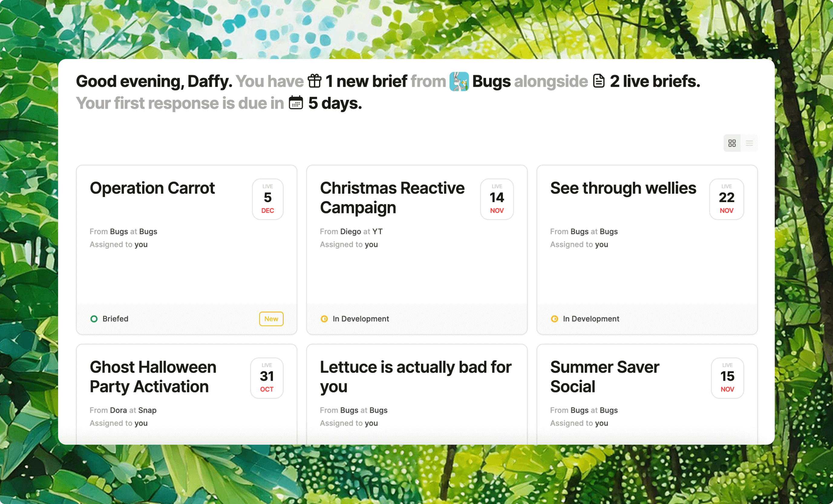Click the 31 OCT live date badge
This screenshot has height=504, width=833.
pos(267,378)
